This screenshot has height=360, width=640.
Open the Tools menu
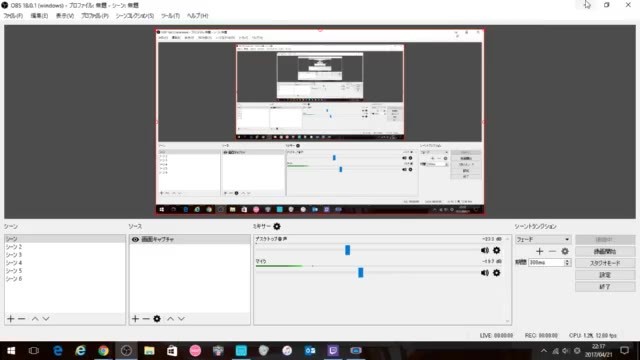[x=170, y=16]
